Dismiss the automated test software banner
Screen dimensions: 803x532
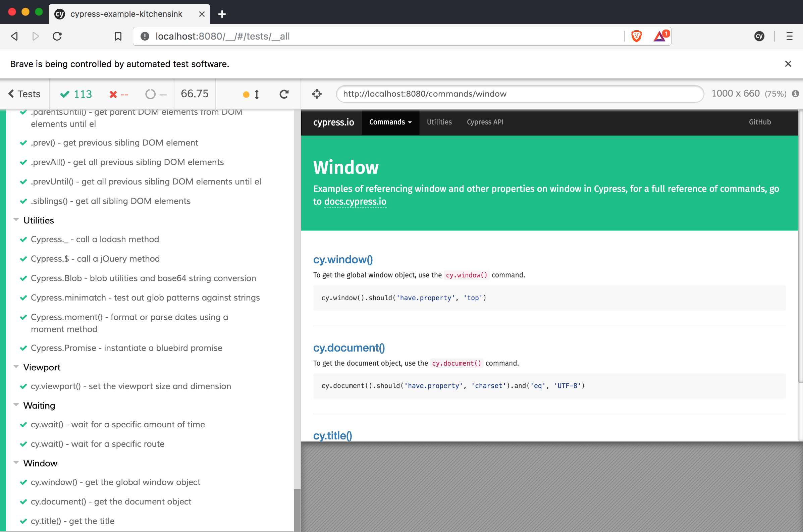[x=788, y=64]
